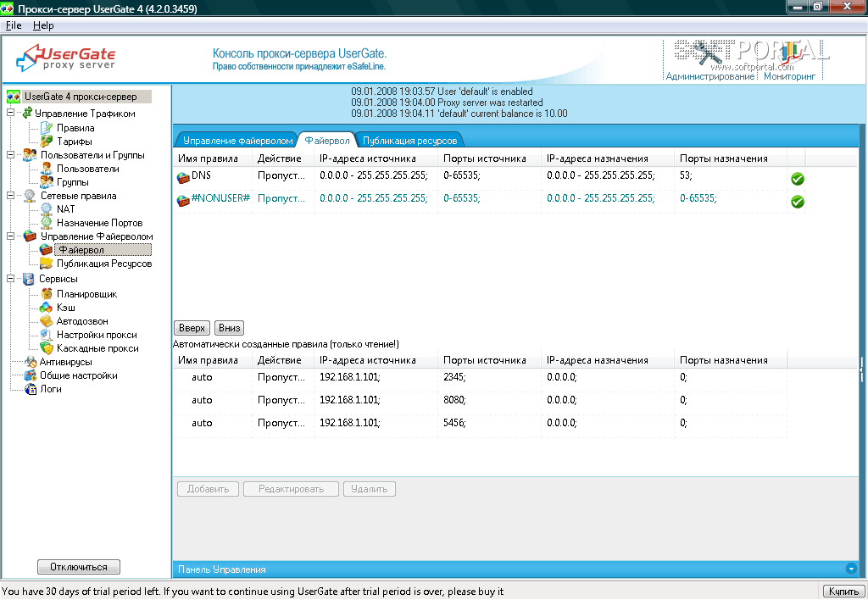Click the Отключиться button

[79, 567]
